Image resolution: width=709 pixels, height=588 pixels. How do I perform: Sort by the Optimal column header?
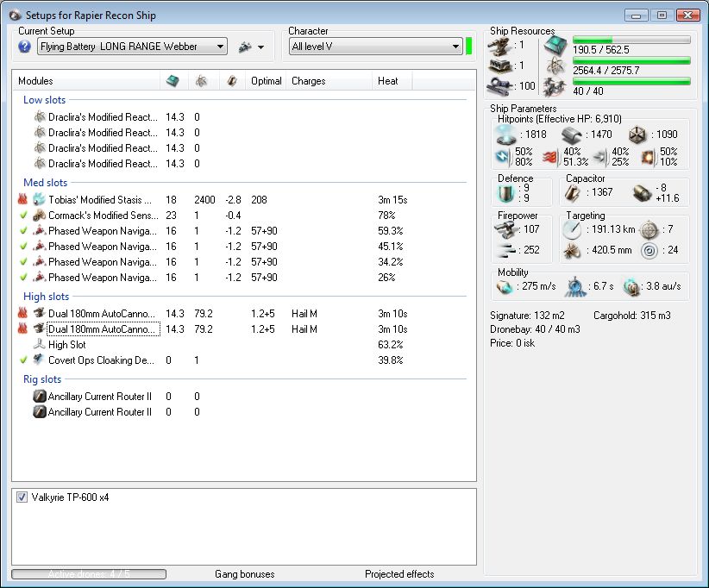pyautogui.click(x=267, y=81)
